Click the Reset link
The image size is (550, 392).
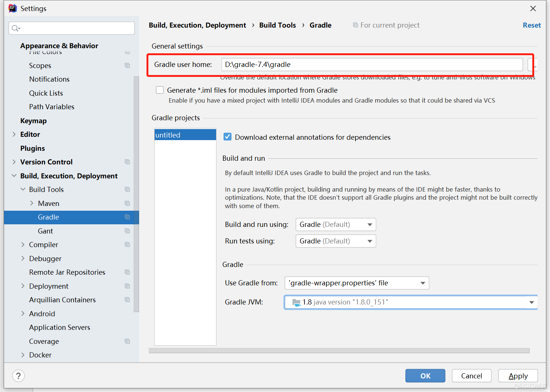[x=532, y=25]
